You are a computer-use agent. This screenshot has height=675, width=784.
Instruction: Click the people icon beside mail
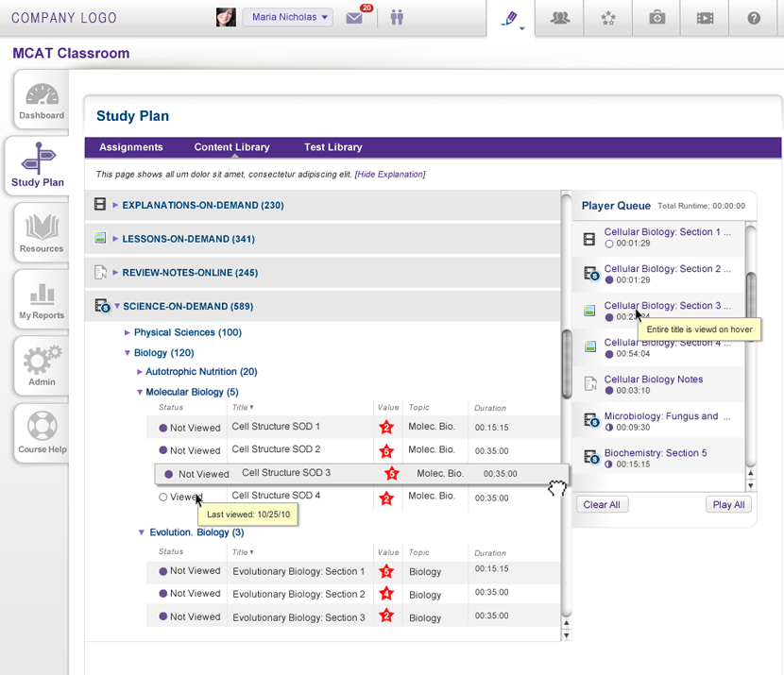(x=397, y=18)
